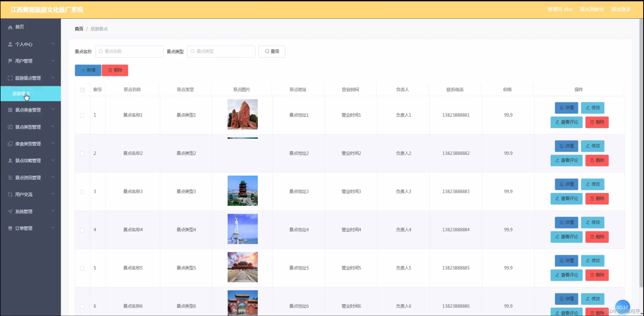The image size is (644, 316).
Task: Check the checkbox for row 1
Action: (x=82, y=115)
